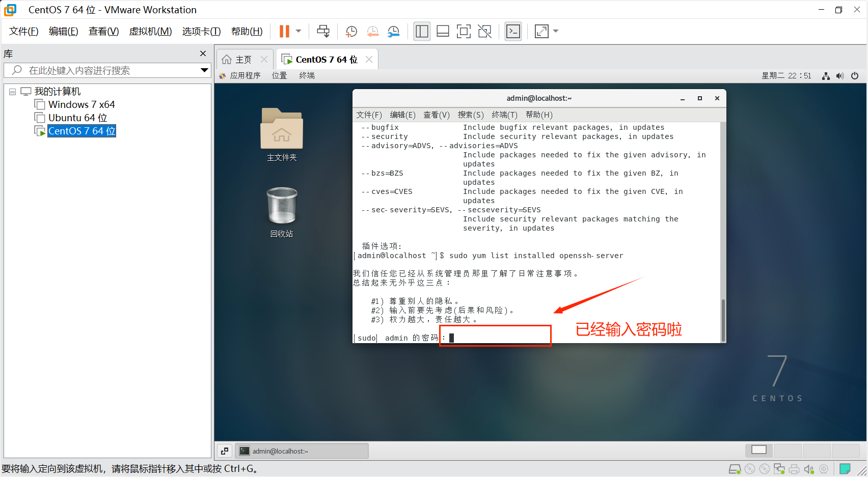Open terminal 文件(F) menu
Screen dimensions: 868x477
click(x=369, y=115)
